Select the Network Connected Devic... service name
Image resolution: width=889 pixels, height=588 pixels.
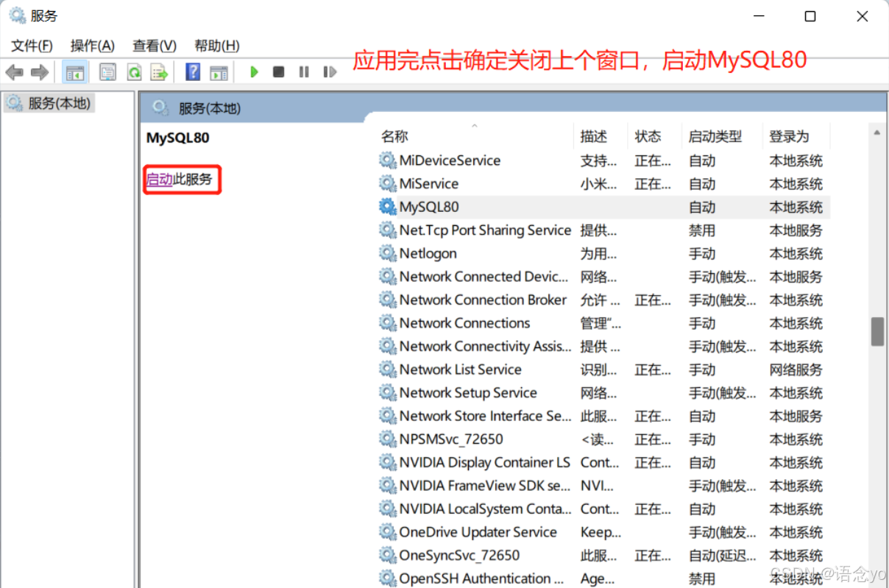click(484, 277)
